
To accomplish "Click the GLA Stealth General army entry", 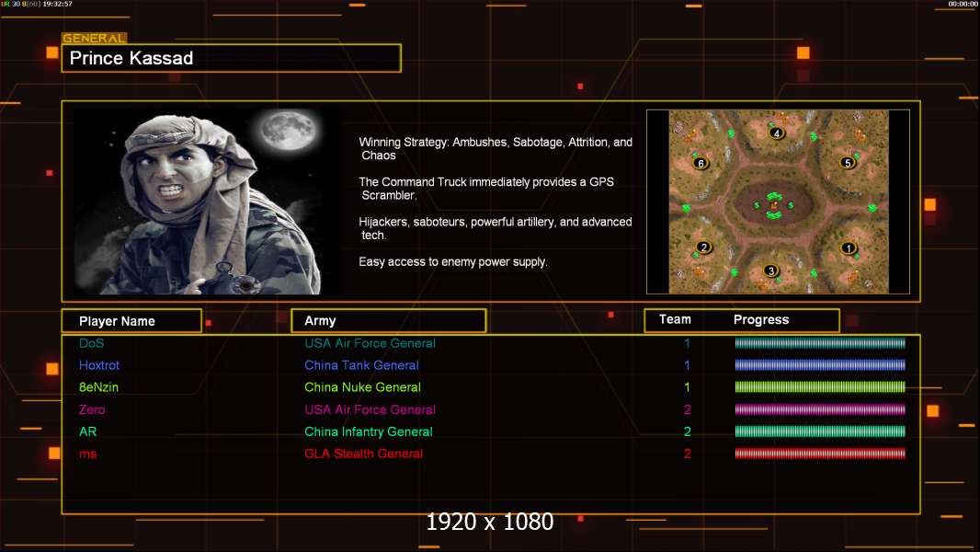I will pos(363,454).
